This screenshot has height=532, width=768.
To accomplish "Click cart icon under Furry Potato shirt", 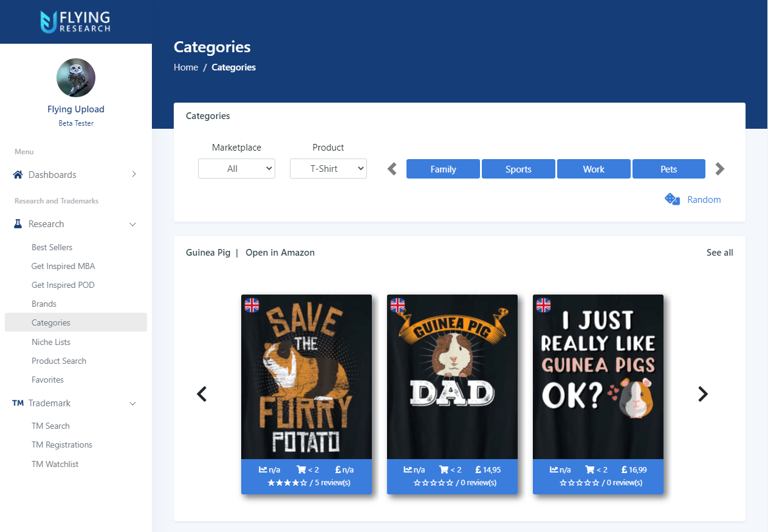I will [x=301, y=469].
